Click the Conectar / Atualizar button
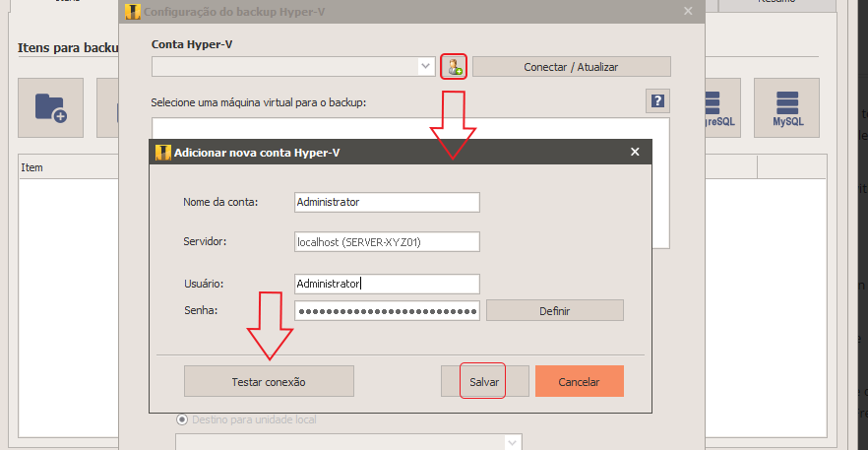Image resolution: width=868 pixels, height=450 pixels. pos(571,67)
